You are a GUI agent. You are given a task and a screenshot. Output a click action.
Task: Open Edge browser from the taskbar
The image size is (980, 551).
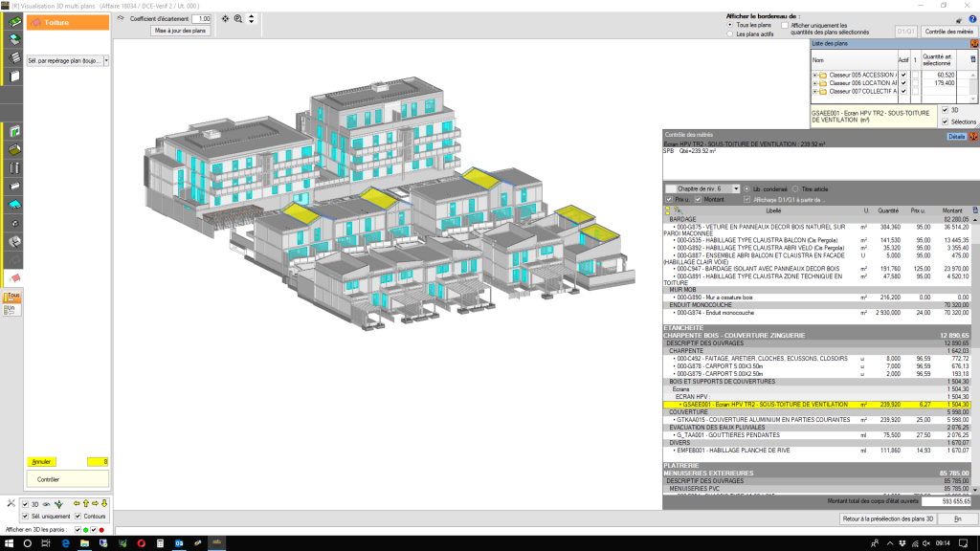pos(65,543)
